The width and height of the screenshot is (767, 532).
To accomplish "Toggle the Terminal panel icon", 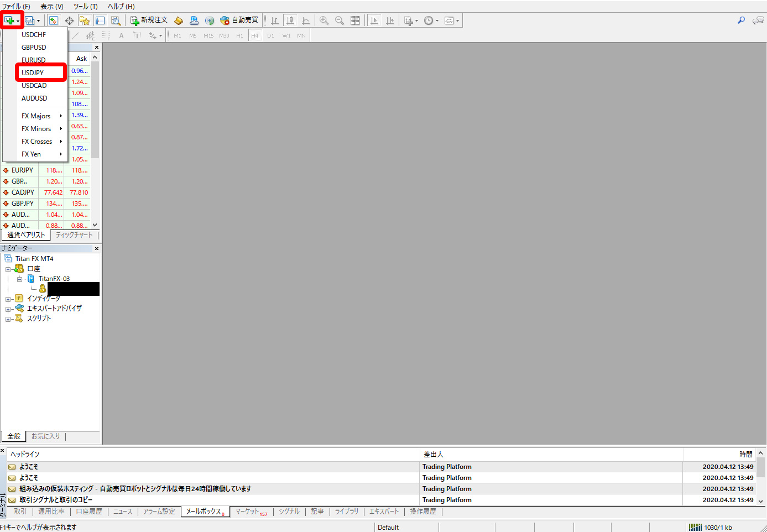I will [x=100, y=20].
